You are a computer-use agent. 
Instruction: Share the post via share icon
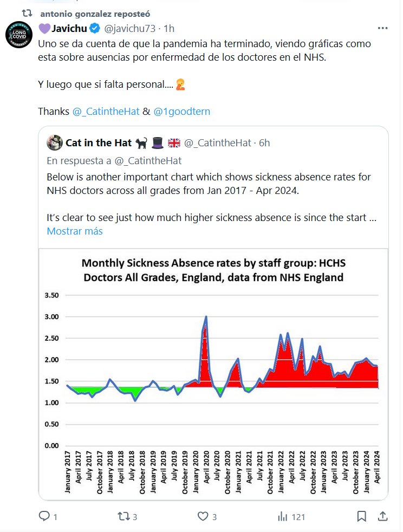tap(381, 517)
